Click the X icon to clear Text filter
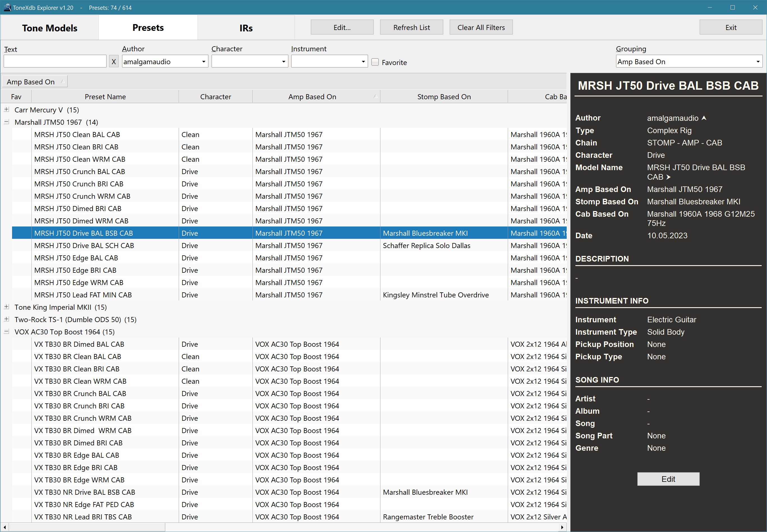767x532 pixels. coord(114,62)
